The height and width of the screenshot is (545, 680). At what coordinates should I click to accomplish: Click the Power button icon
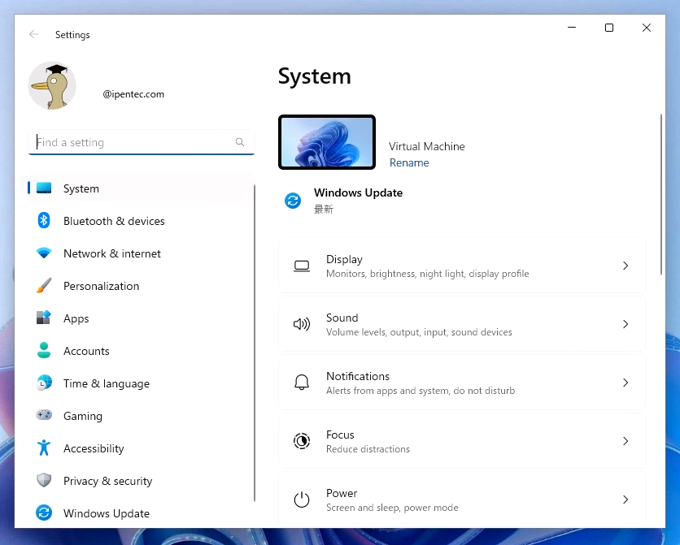pyautogui.click(x=302, y=499)
